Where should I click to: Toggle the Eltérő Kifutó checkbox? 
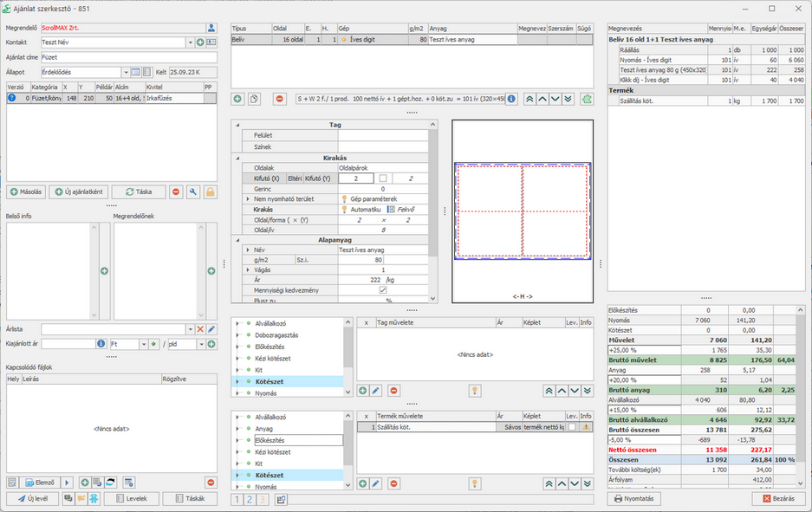(383, 178)
